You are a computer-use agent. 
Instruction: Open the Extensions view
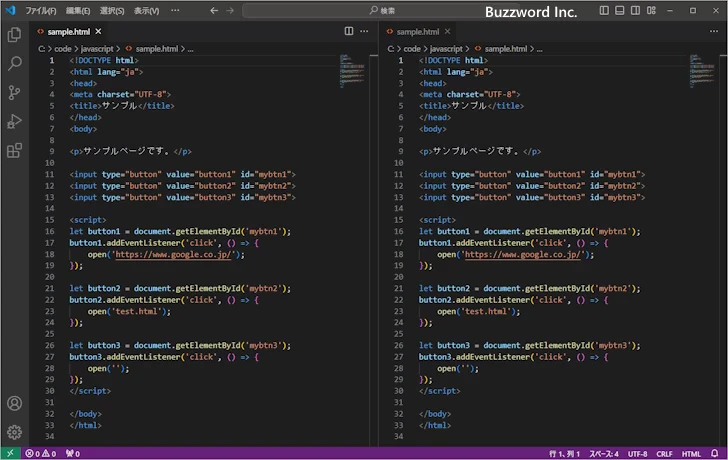tap(14, 150)
